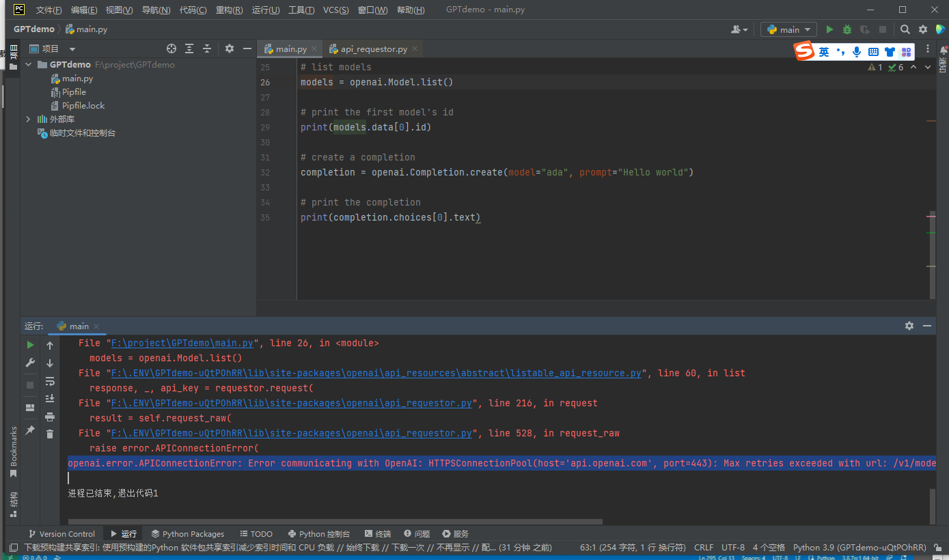Toggle soft-wrap in run console

[50, 381]
